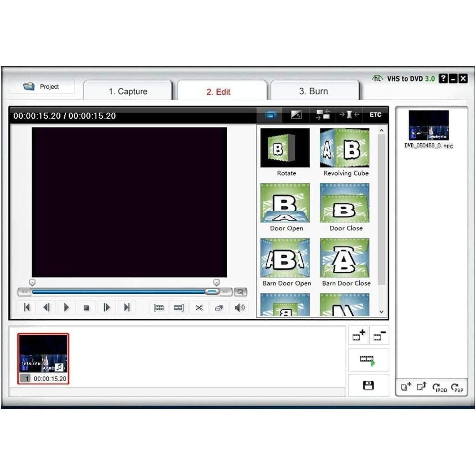Select the Eraser tool below the preview
Viewport: 476px width, 476px height.
point(219,307)
